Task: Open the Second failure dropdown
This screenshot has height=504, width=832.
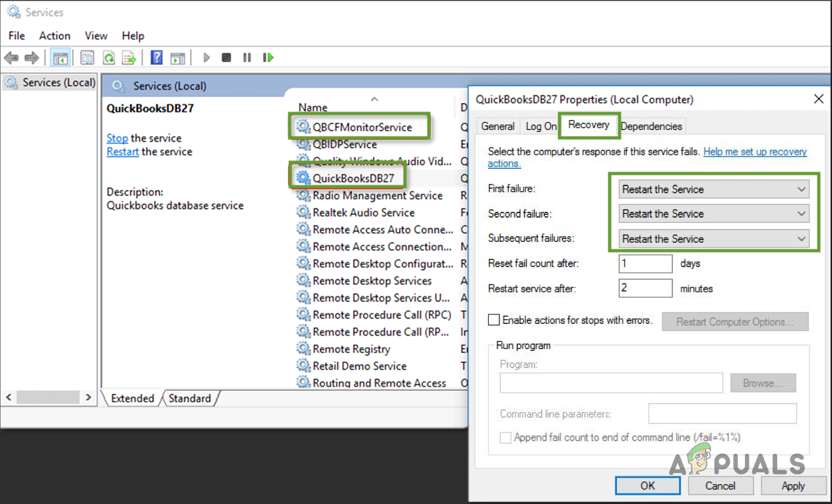Action: pyautogui.click(x=714, y=214)
